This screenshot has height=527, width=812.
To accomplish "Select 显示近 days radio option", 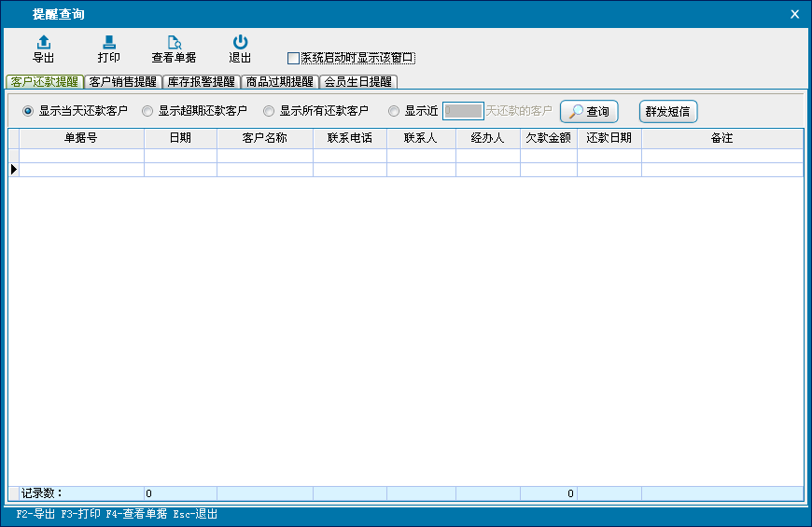I will pos(394,111).
